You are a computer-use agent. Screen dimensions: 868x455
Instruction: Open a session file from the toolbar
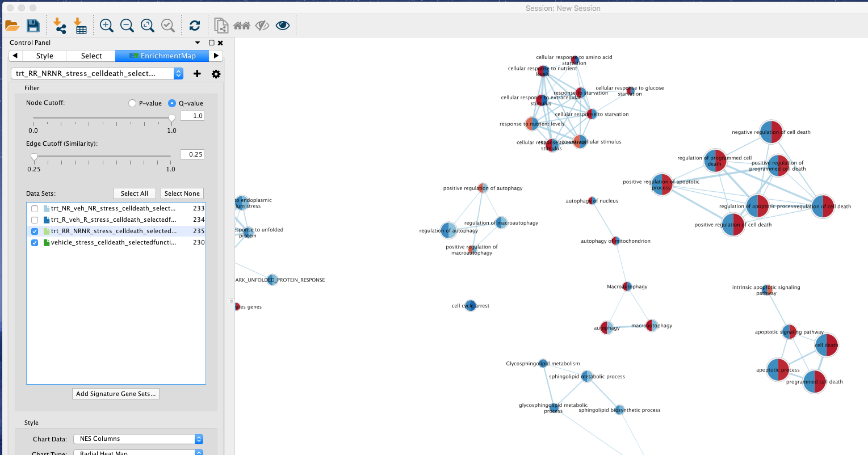pos(12,26)
